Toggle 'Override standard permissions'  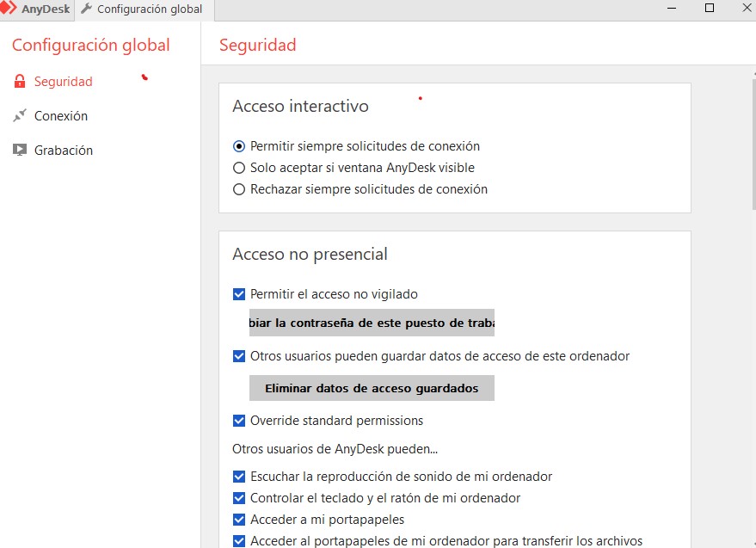pyautogui.click(x=238, y=421)
